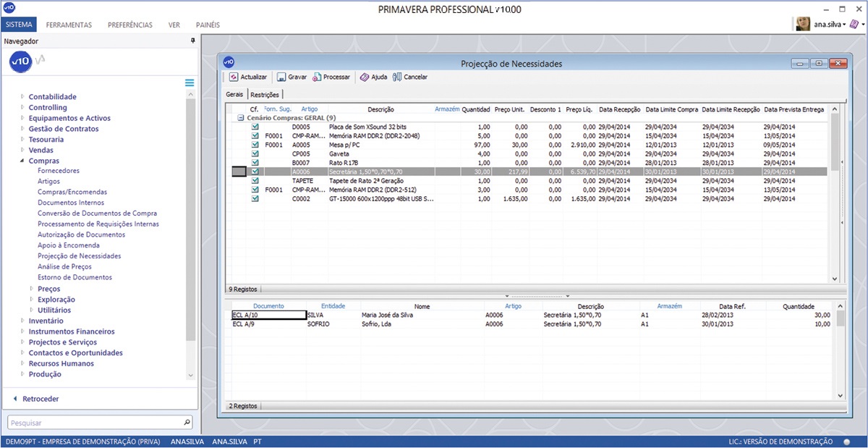The width and height of the screenshot is (868, 448).
Task: Click the VA logo beside v10 in Navegador
Action: [x=41, y=61]
